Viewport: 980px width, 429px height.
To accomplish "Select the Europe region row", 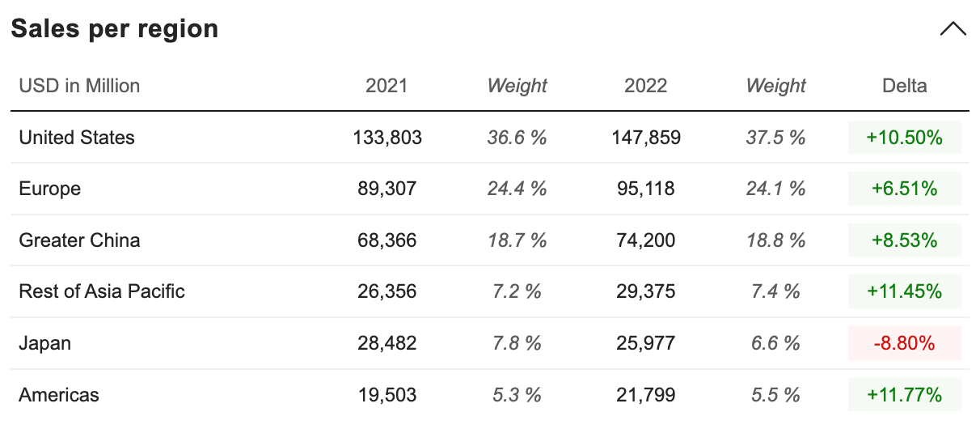I will click(50, 189).
